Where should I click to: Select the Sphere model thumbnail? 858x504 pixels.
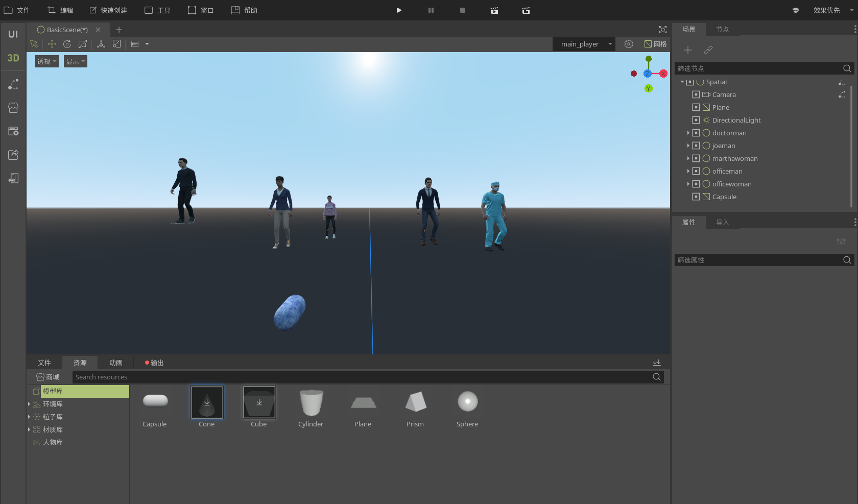467,402
